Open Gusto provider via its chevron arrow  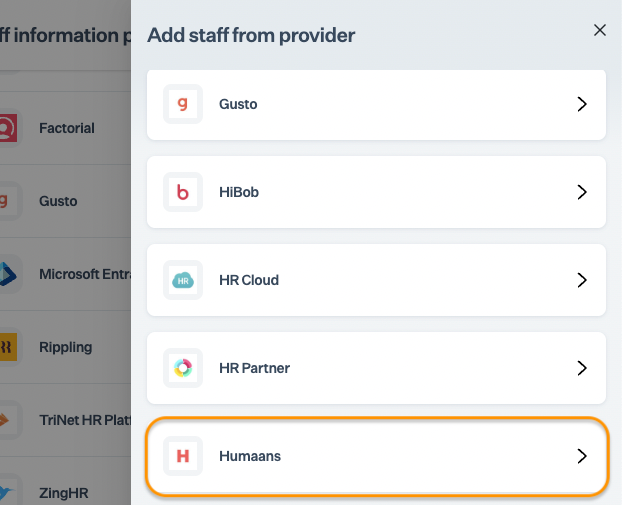582,104
